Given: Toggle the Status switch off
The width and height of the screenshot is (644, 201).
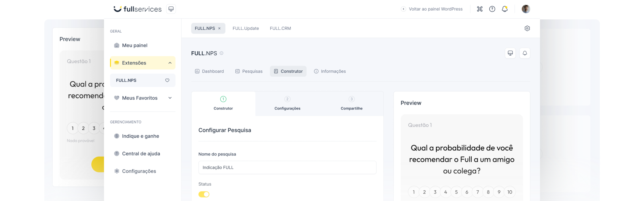Looking at the screenshot, I should point(204,194).
